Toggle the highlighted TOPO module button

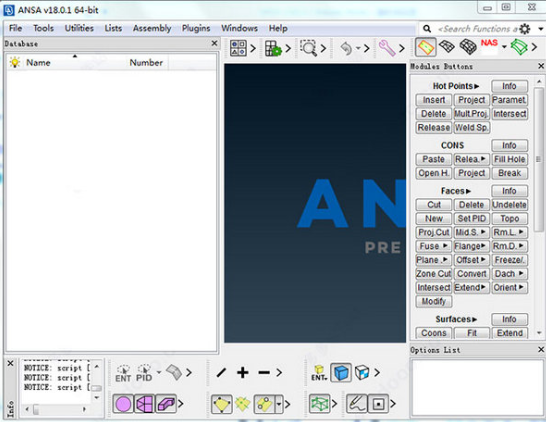pyautogui.click(x=426, y=47)
